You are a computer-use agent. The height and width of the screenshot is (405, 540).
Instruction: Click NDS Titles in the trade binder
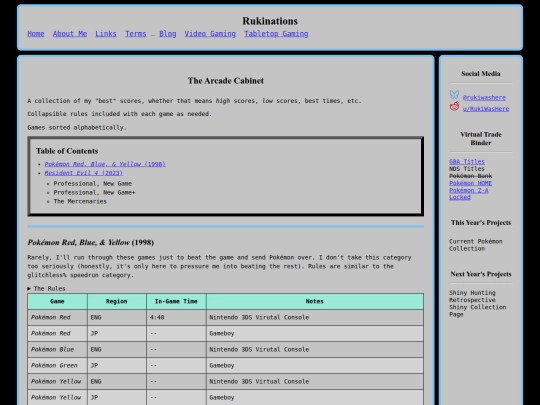467,169
